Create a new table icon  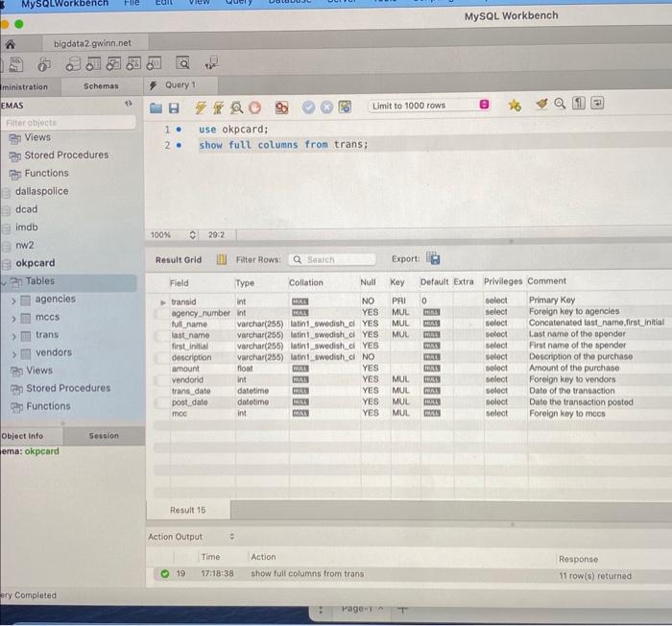click(x=93, y=64)
